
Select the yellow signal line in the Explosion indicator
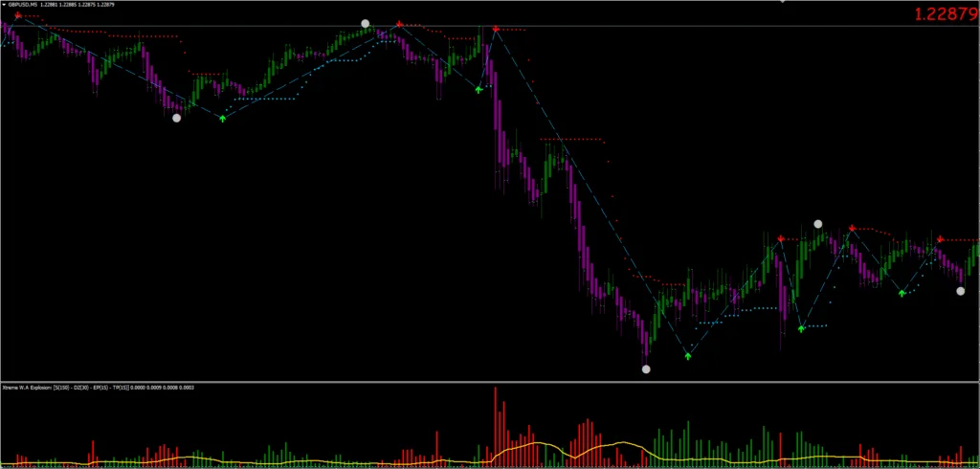(538, 443)
